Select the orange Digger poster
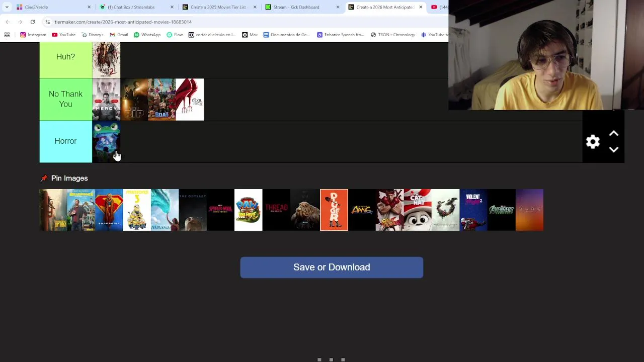The height and width of the screenshot is (362, 644). 334,210
